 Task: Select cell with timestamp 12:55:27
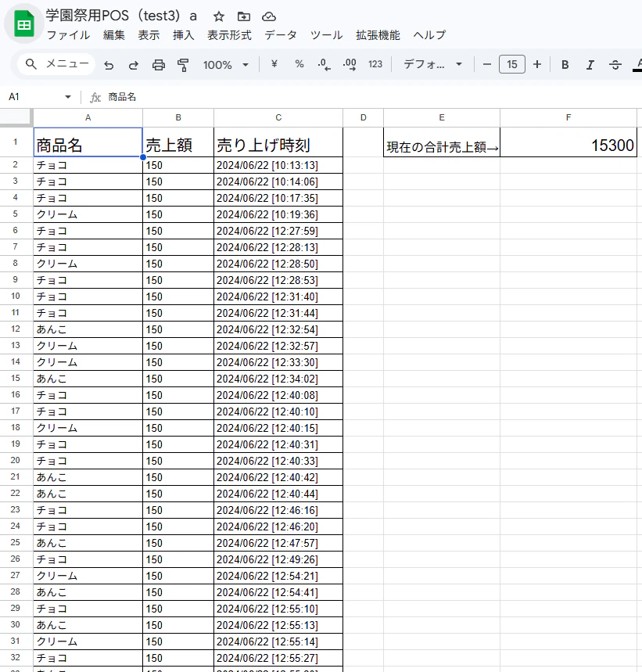278,658
